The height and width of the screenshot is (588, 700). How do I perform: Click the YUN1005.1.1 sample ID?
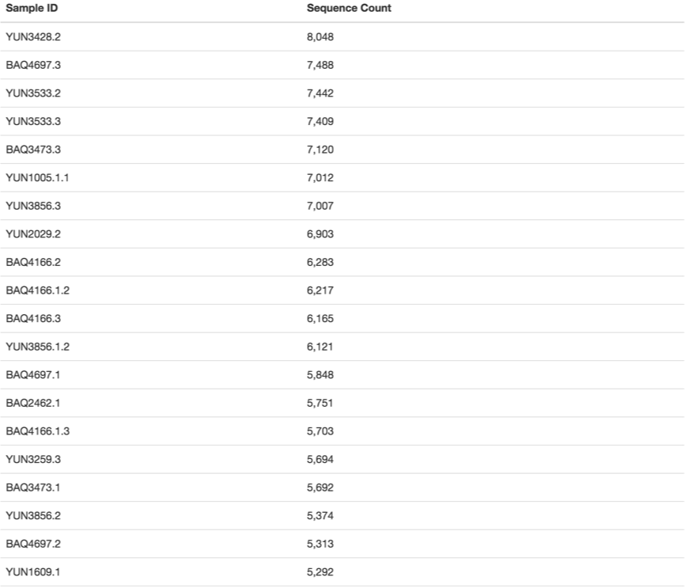[x=37, y=178]
